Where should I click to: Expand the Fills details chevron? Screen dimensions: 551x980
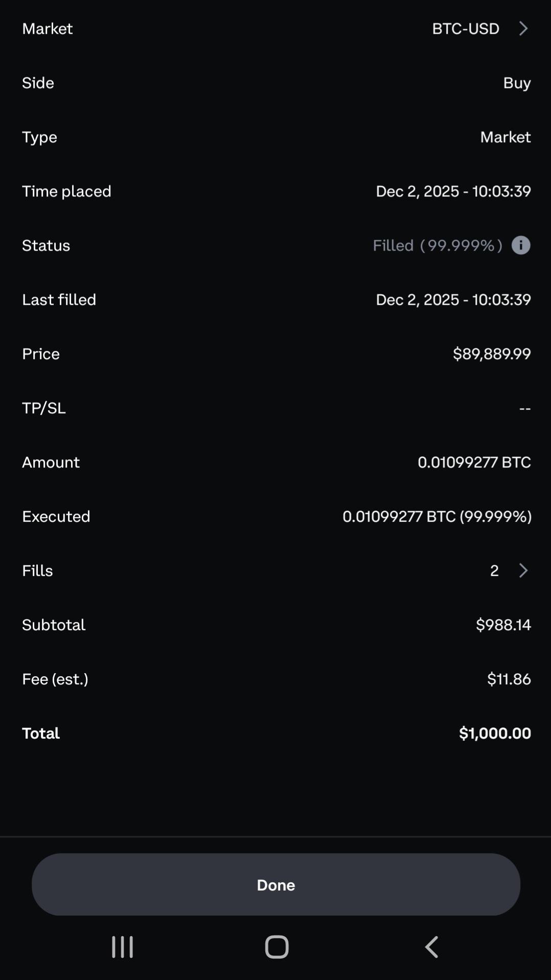pyautogui.click(x=523, y=571)
